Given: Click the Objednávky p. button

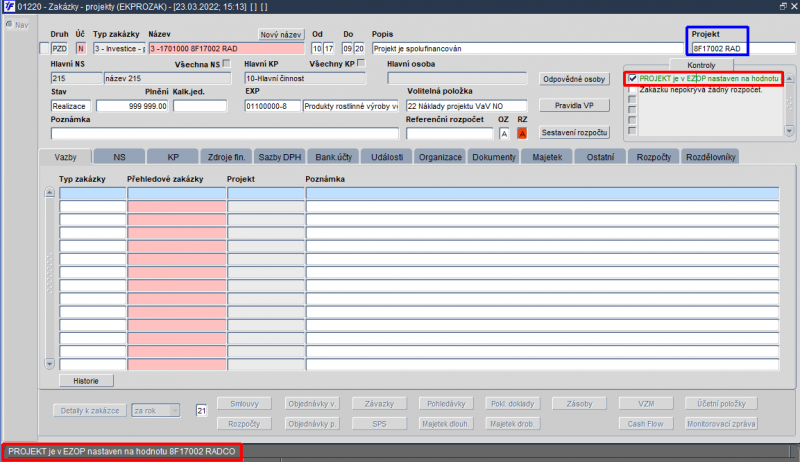Looking at the screenshot, I should point(312,424).
